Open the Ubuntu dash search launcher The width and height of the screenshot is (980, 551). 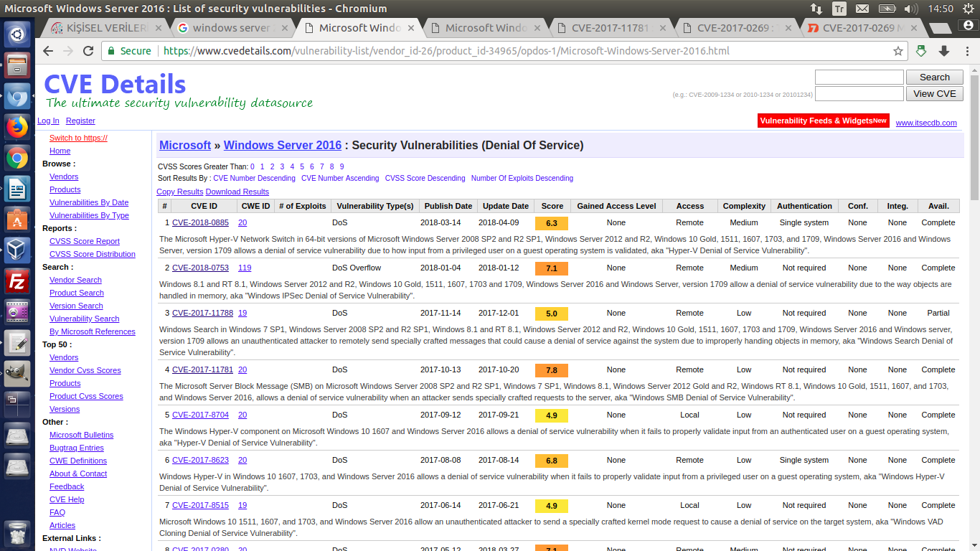[17, 33]
